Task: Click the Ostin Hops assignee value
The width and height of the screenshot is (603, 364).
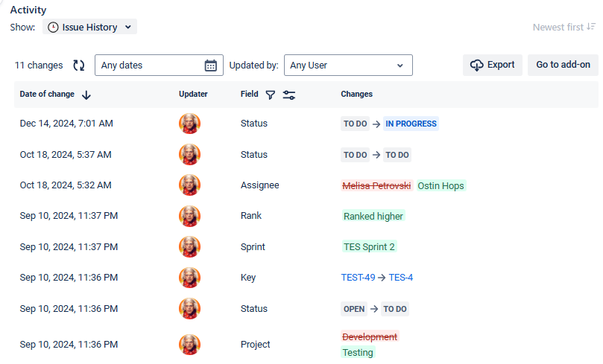Action: click(x=441, y=185)
